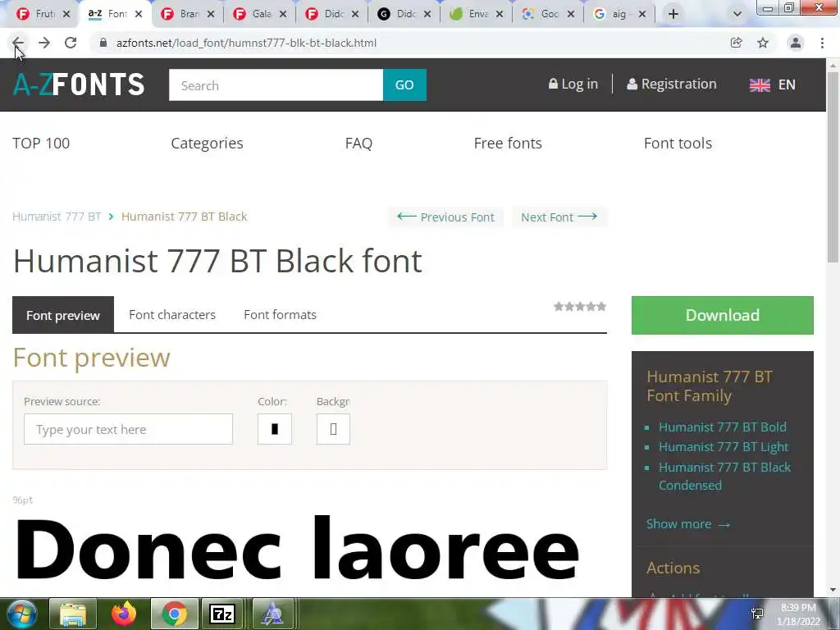Click the GO search button
Image resolution: width=840 pixels, height=630 pixels.
404,85
